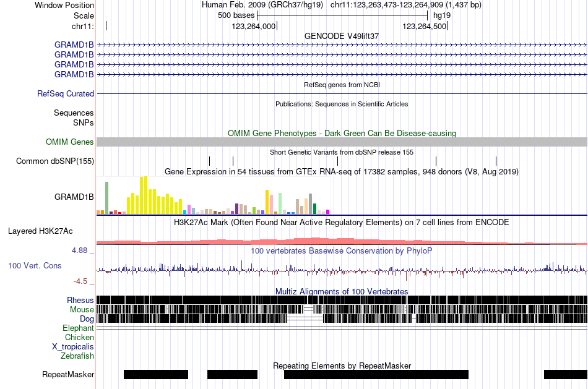Click the longest RepeatMasker black block
The height and width of the screenshot is (389, 588).
(x=376, y=374)
